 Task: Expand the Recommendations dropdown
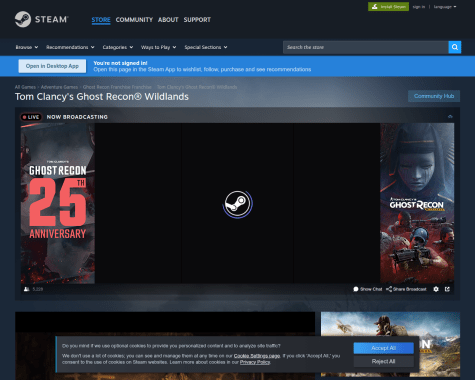click(70, 47)
